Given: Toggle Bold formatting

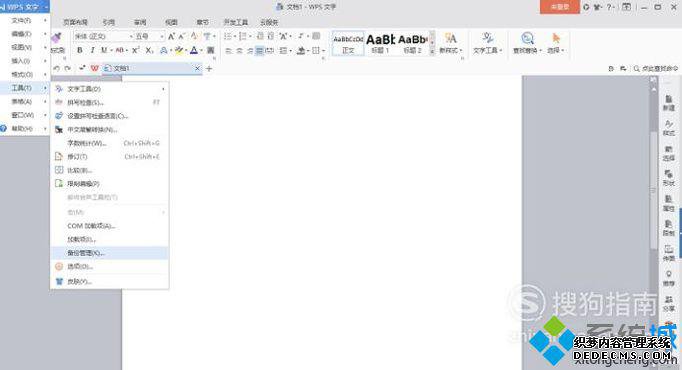Looking at the screenshot, I should 80,50.
